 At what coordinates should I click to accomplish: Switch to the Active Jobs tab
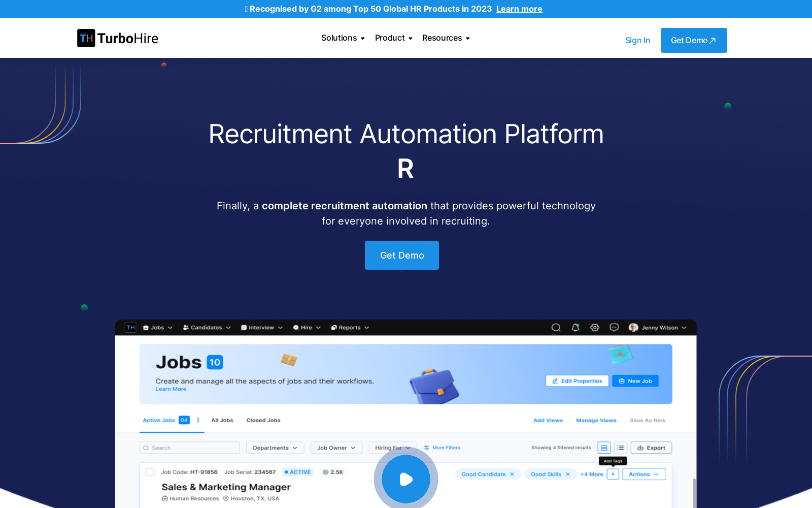click(159, 420)
